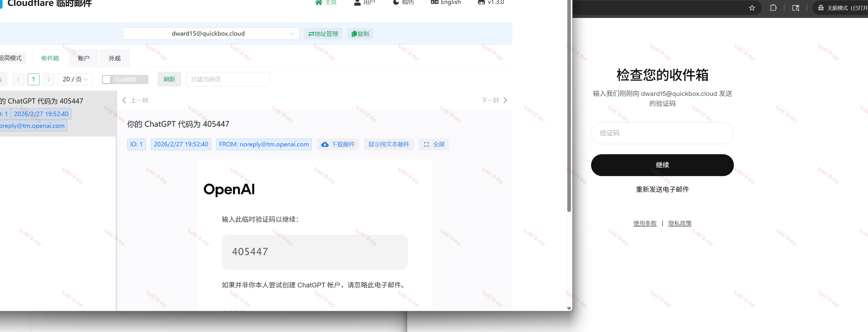The height and width of the screenshot is (332, 868).
Task: Select the ChatGPT 代码为 405447 mail item
Action: click(58, 113)
